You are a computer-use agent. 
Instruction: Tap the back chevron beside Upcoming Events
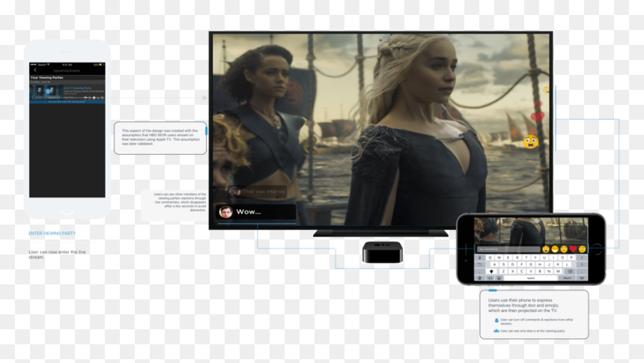point(35,70)
